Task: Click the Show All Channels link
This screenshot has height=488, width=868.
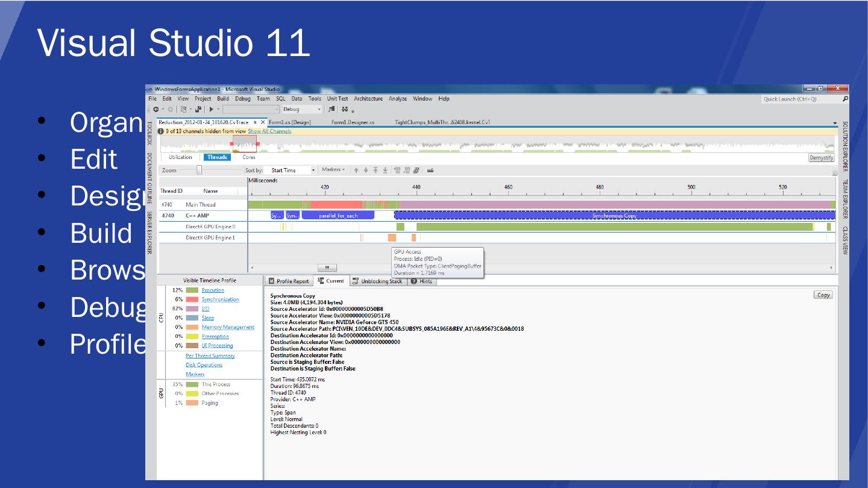Action: tap(269, 131)
